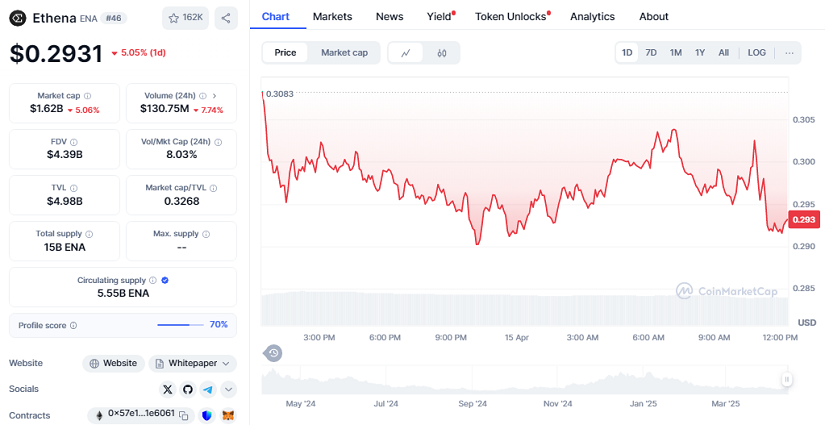The height and width of the screenshot is (425, 825).
Task: Switch to candlestick chart icon
Action: (x=441, y=53)
